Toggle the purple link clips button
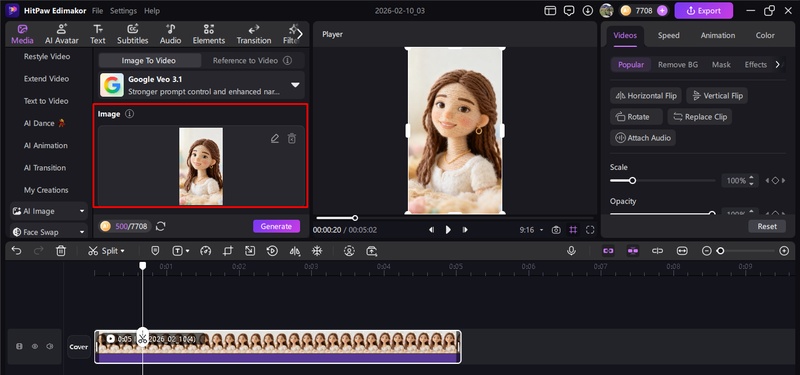Image resolution: width=800 pixels, height=375 pixels. pos(608,251)
